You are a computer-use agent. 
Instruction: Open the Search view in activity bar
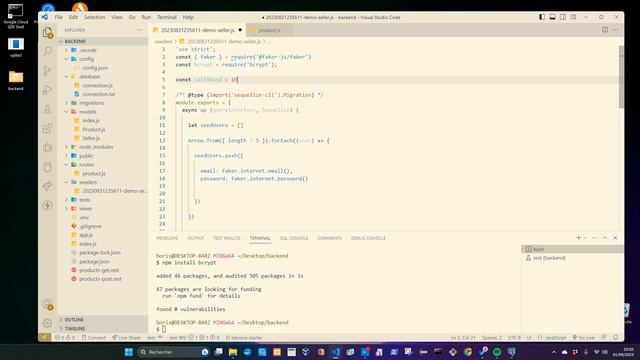pyautogui.click(x=48, y=51)
